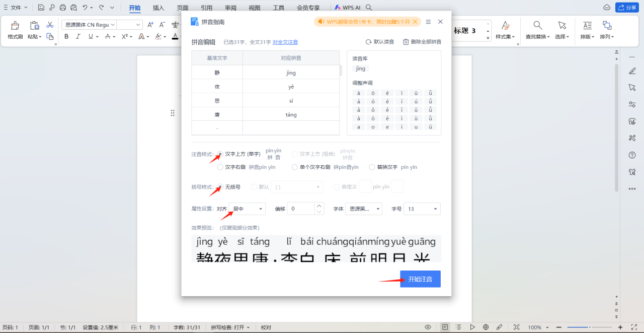Click the save document icon
The image size is (644, 333).
(41, 8)
